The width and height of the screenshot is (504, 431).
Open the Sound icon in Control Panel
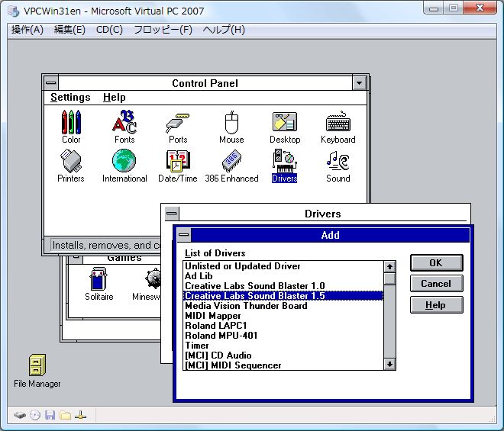click(x=338, y=166)
